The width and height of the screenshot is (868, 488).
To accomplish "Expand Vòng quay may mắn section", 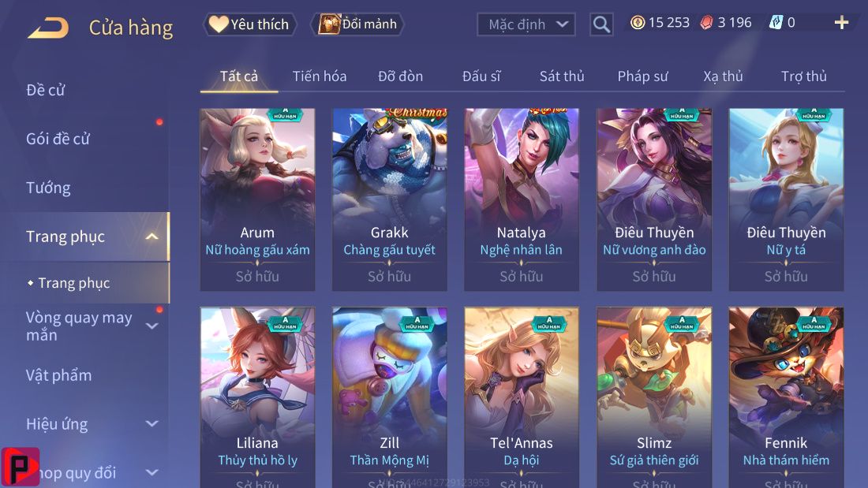I will pos(152,326).
